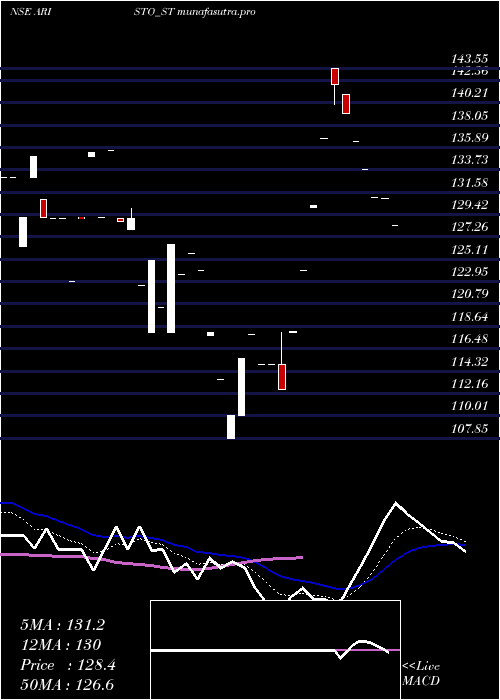500x700 pixels.
Task: Click the 127.26 price axis label
Action: click(469, 227)
